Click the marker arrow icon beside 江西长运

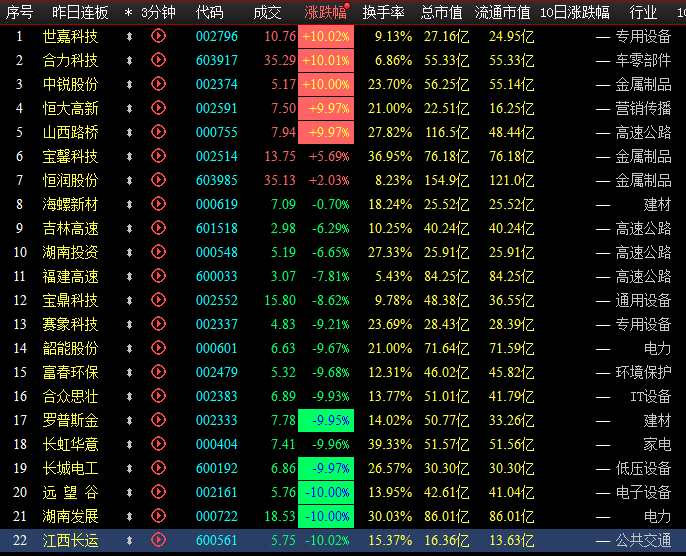129,541
